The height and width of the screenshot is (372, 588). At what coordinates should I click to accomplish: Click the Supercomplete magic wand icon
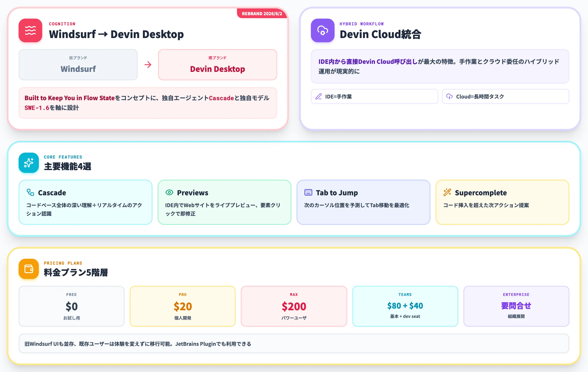pos(447,192)
